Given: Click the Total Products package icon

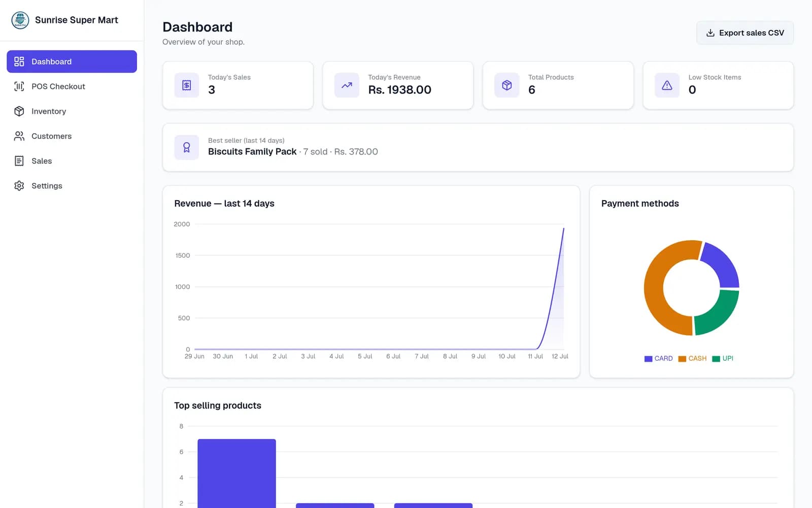Looking at the screenshot, I should click(x=507, y=85).
